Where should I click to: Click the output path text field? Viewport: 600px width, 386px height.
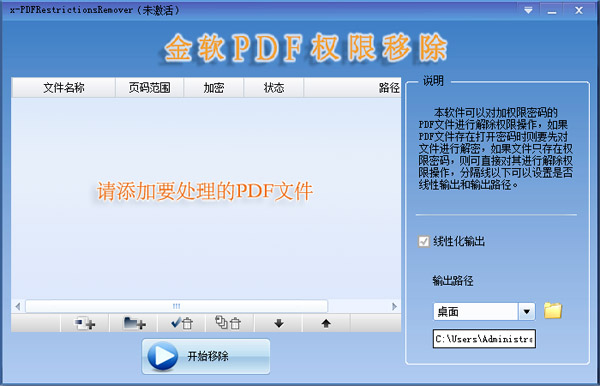pyautogui.click(x=484, y=339)
